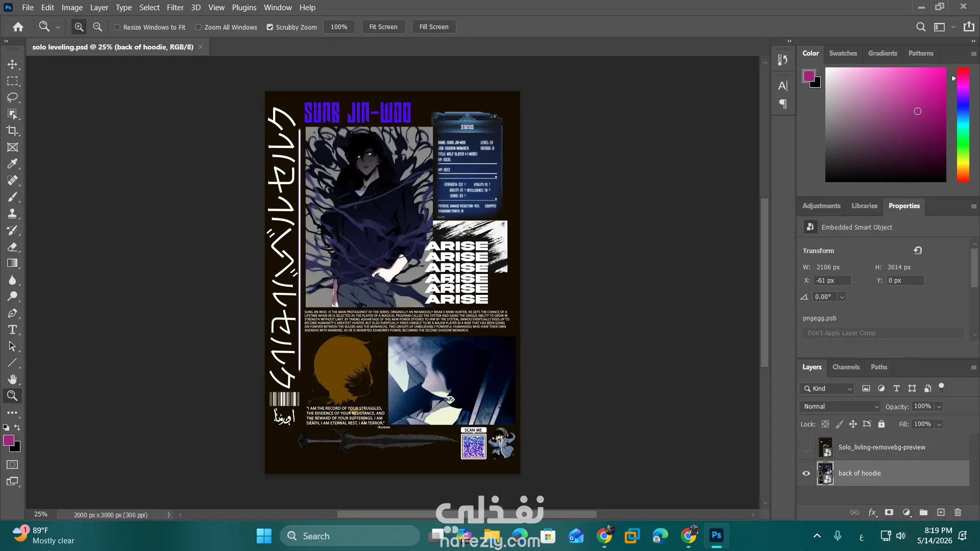Click the 100% zoom button
Screen dimensions: 980x551
coord(339,27)
